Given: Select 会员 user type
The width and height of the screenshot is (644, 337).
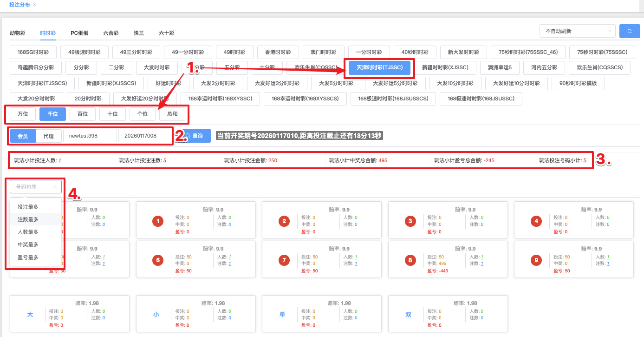Looking at the screenshot, I should coord(23,136).
